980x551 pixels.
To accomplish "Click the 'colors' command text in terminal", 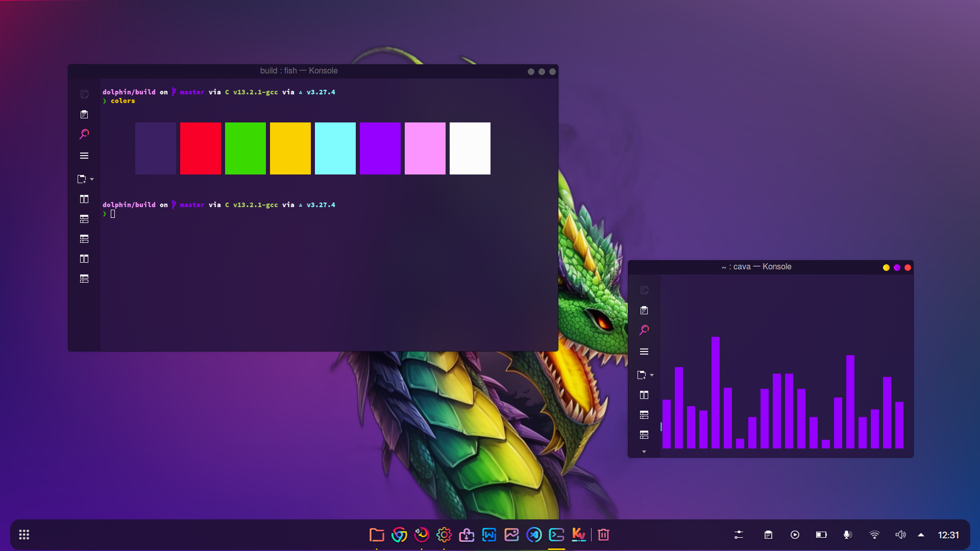I will point(123,101).
